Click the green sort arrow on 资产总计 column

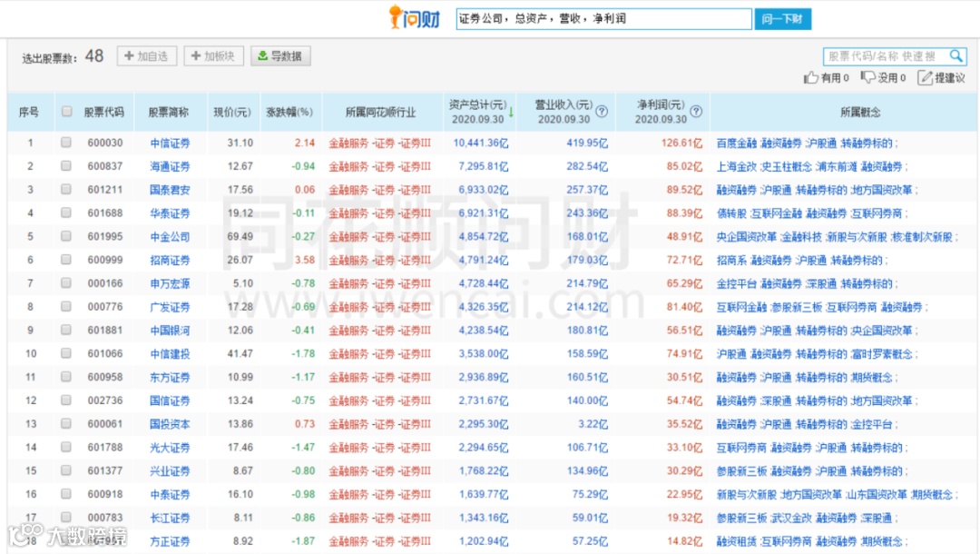point(511,112)
